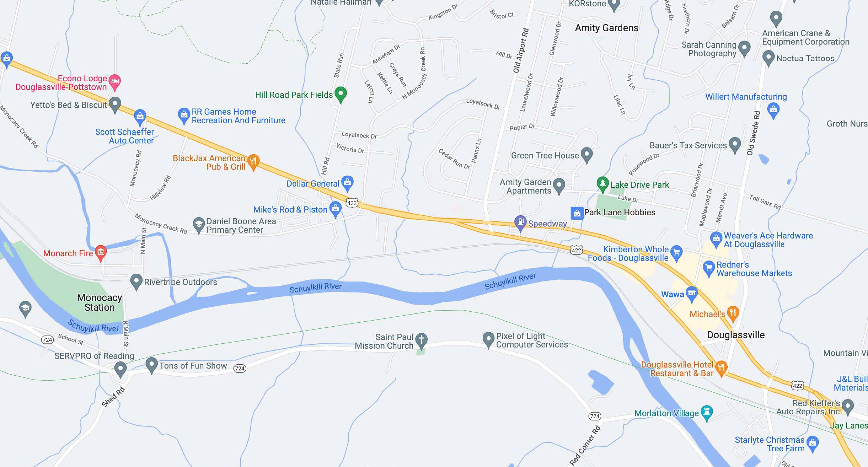
Task: Open the Rivertribe Outdoors place label
Action: (181, 282)
